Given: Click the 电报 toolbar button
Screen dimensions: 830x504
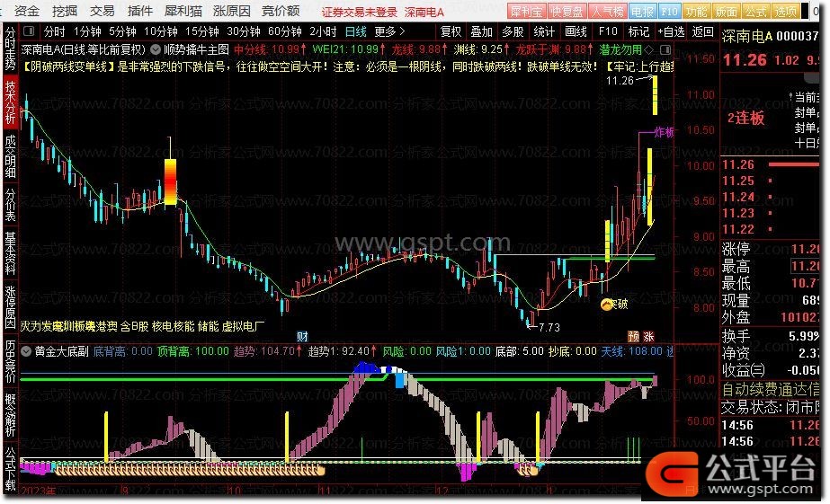Looking at the screenshot, I should click(642, 11).
